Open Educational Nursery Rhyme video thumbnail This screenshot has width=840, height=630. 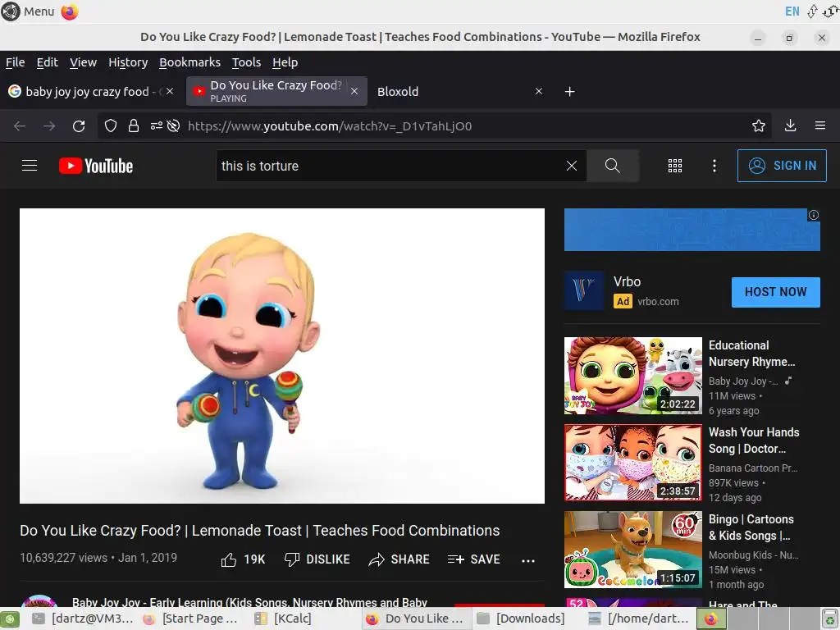click(632, 376)
